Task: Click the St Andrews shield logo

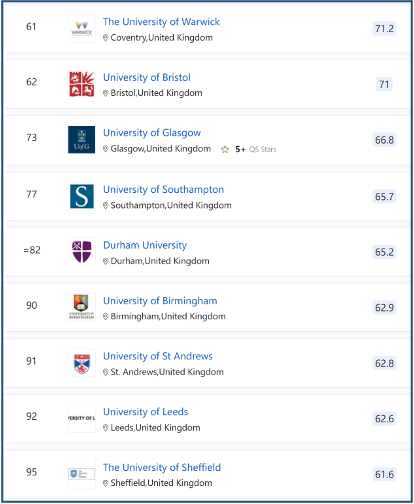Action: tap(81, 363)
